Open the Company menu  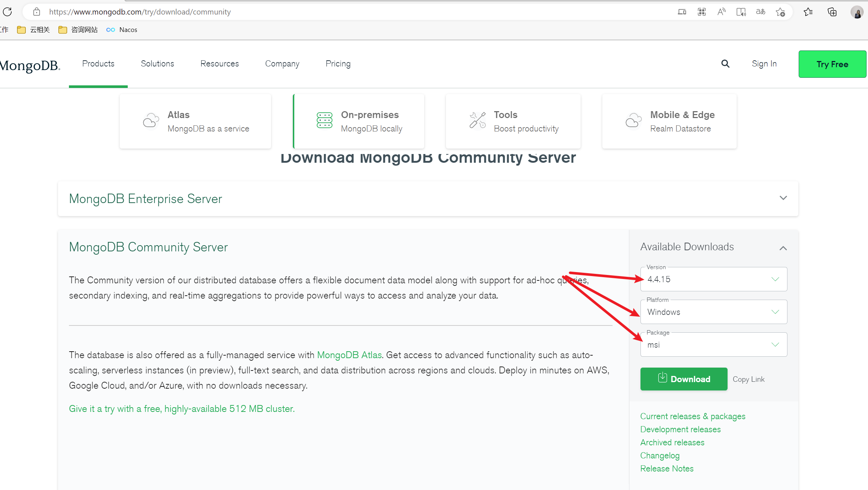pyautogui.click(x=282, y=64)
